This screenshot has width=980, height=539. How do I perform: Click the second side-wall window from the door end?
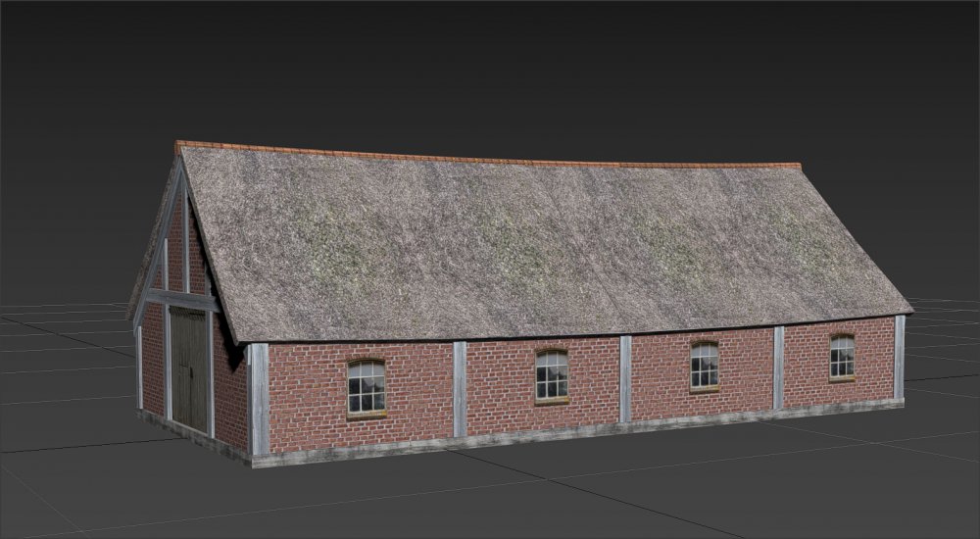pos(552,374)
